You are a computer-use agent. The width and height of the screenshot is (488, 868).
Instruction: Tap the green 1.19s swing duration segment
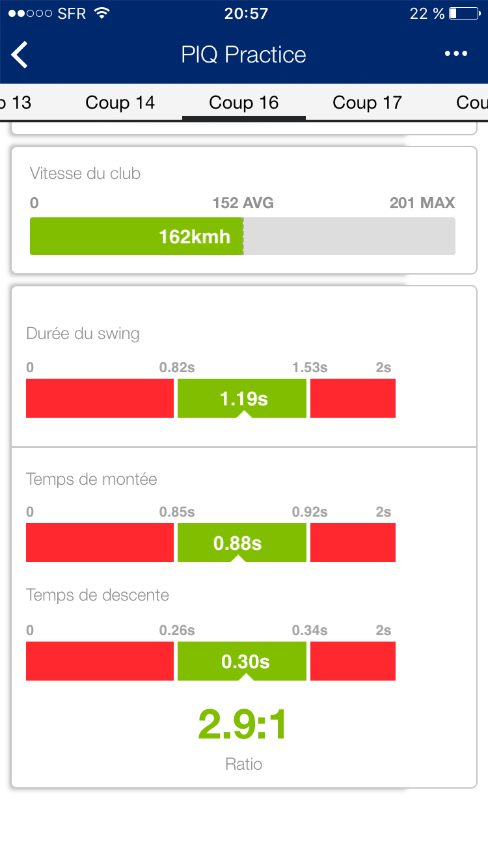tap(242, 398)
